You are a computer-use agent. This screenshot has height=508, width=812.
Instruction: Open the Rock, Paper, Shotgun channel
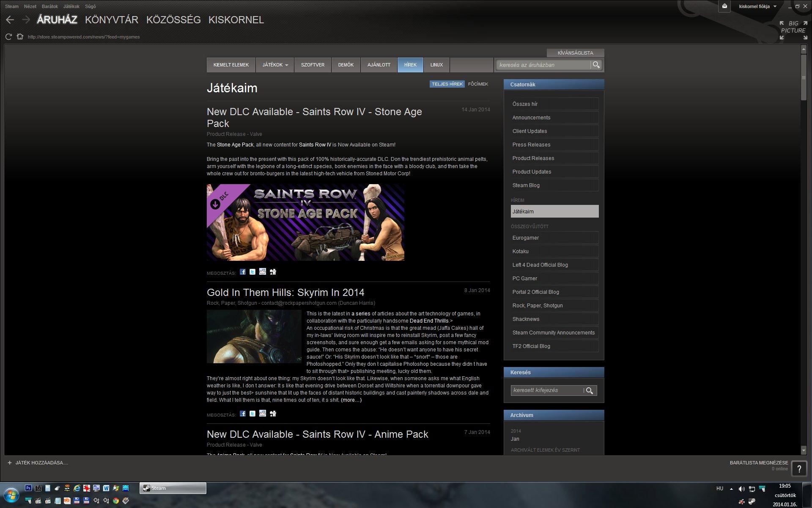point(554,305)
